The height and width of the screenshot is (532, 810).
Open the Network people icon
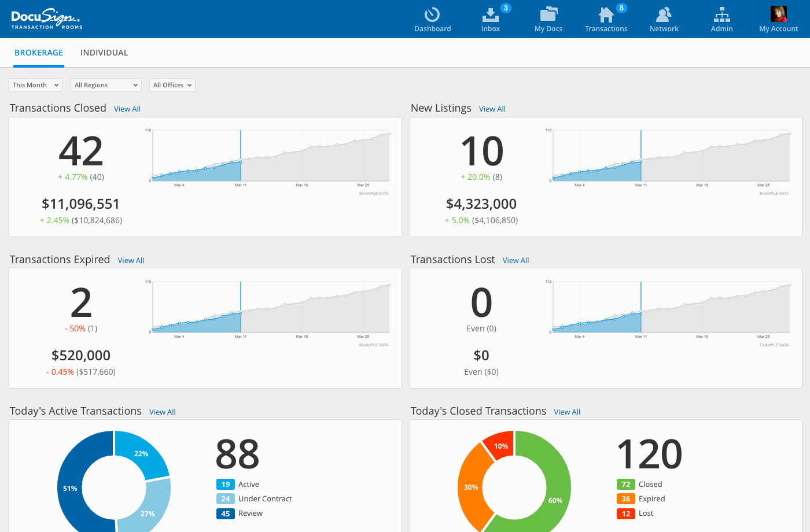point(664,14)
